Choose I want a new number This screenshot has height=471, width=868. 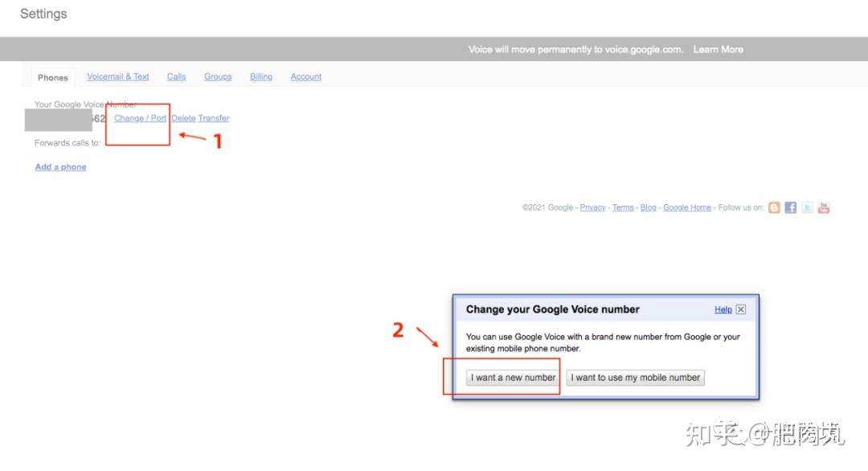[x=513, y=378]
